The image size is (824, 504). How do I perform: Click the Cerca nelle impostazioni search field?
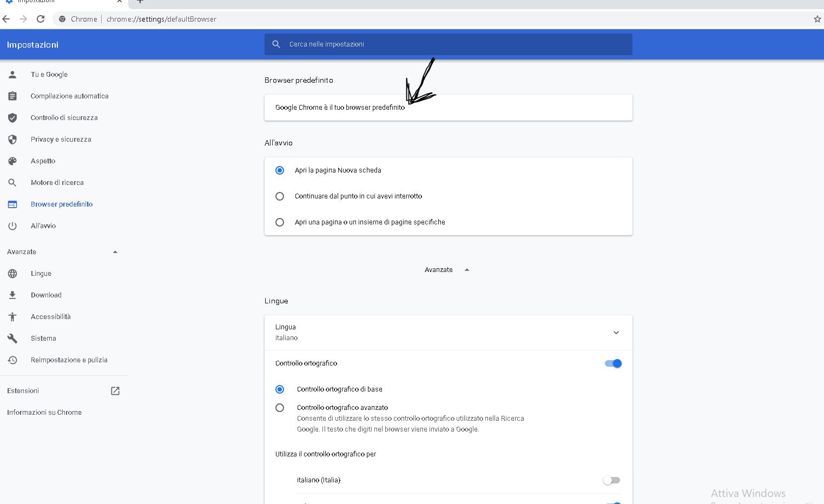click(454, 44)
